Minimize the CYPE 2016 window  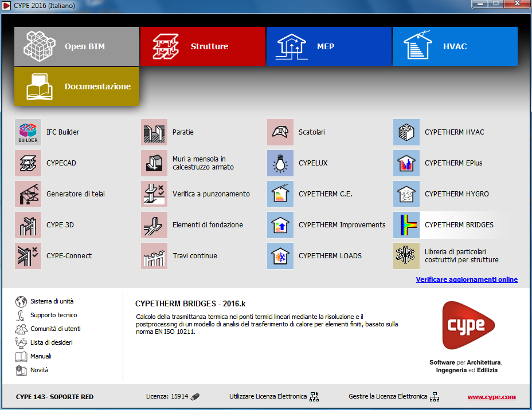pos(480,4)
